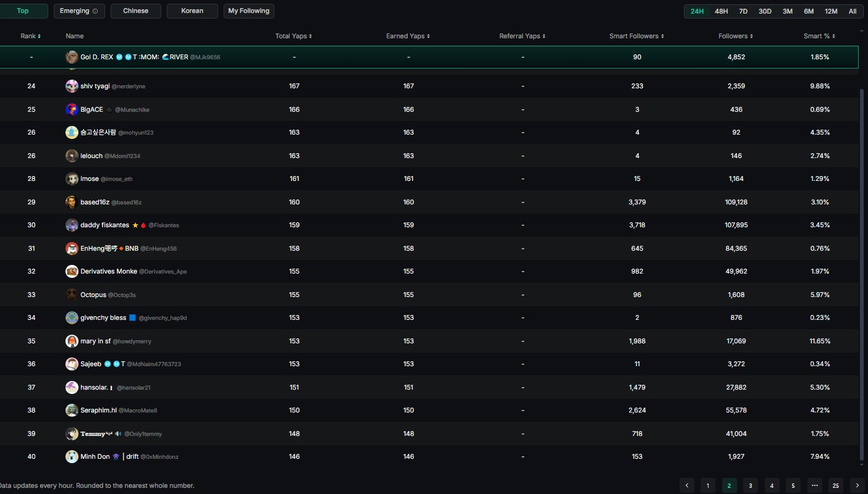This screenshot has height=494, width=868.
Task: Open the @howdymerry handle
Action: [x=132, y=341]
